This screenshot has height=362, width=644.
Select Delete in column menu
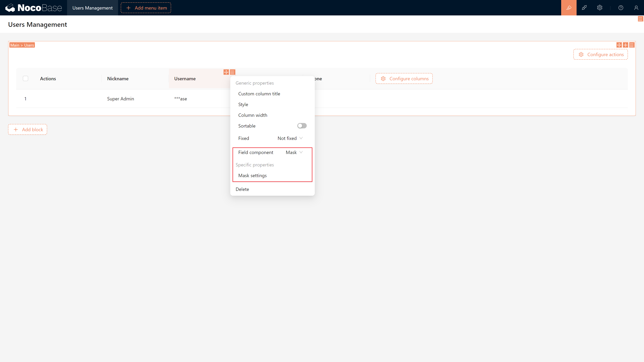click(272, 189)
